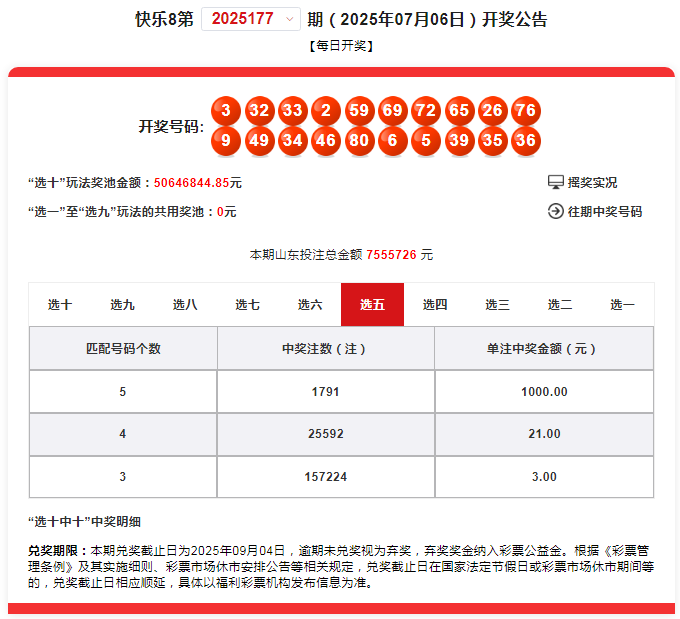Click the 开奖号码 label
680x619 pixels.
[171, 127]
